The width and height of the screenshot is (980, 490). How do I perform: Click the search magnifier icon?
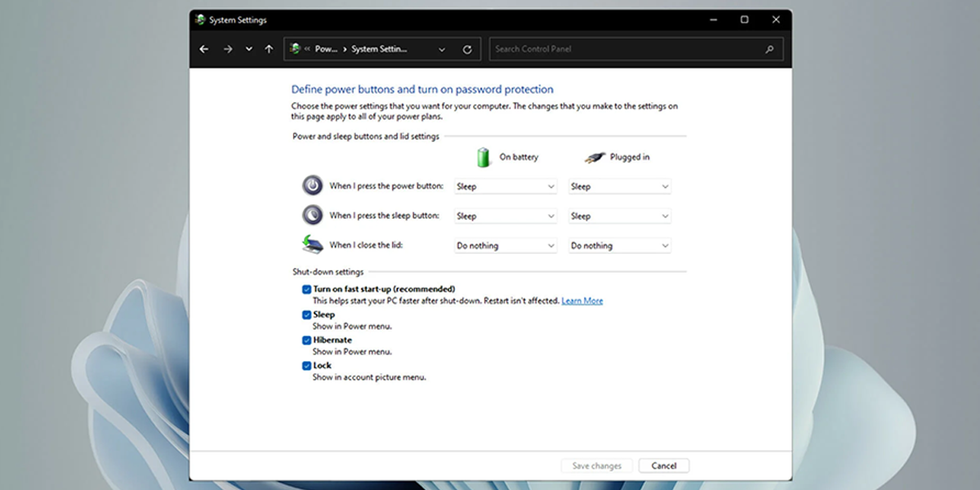769,49
